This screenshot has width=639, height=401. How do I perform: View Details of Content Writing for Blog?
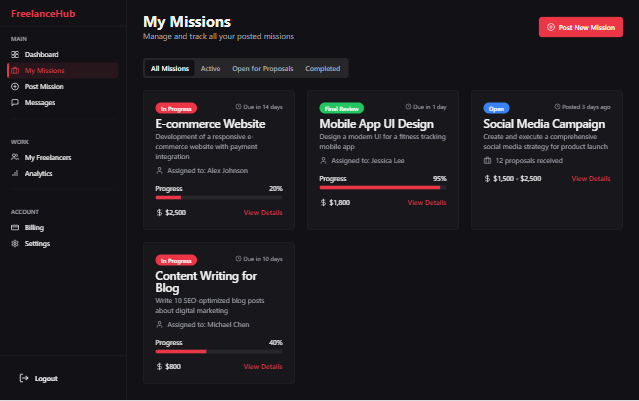coord(263,366)
